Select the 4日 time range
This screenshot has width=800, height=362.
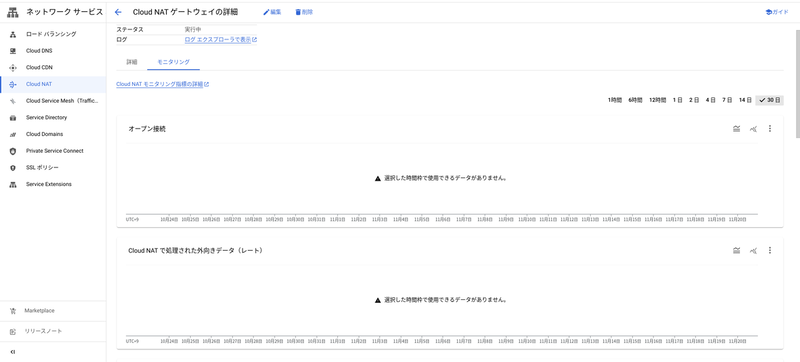[x=710, y=100]
